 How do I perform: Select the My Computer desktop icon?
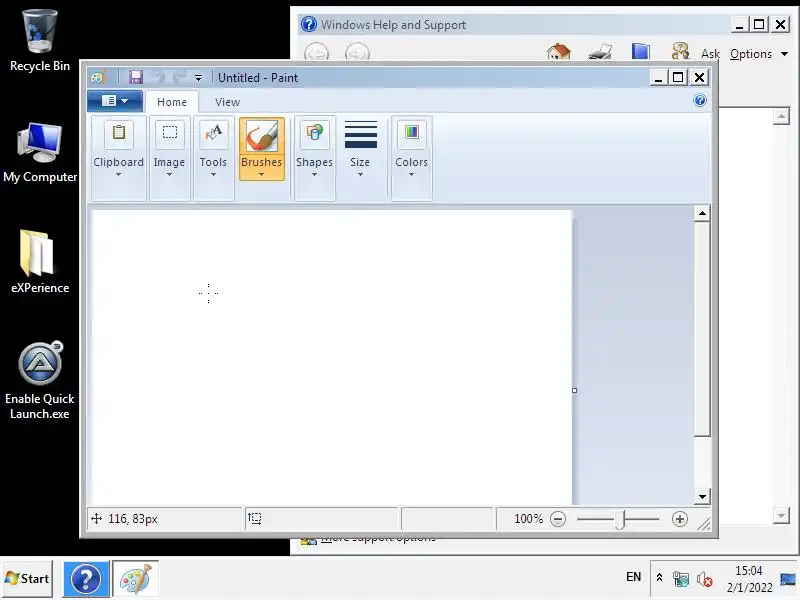(40, 153)
